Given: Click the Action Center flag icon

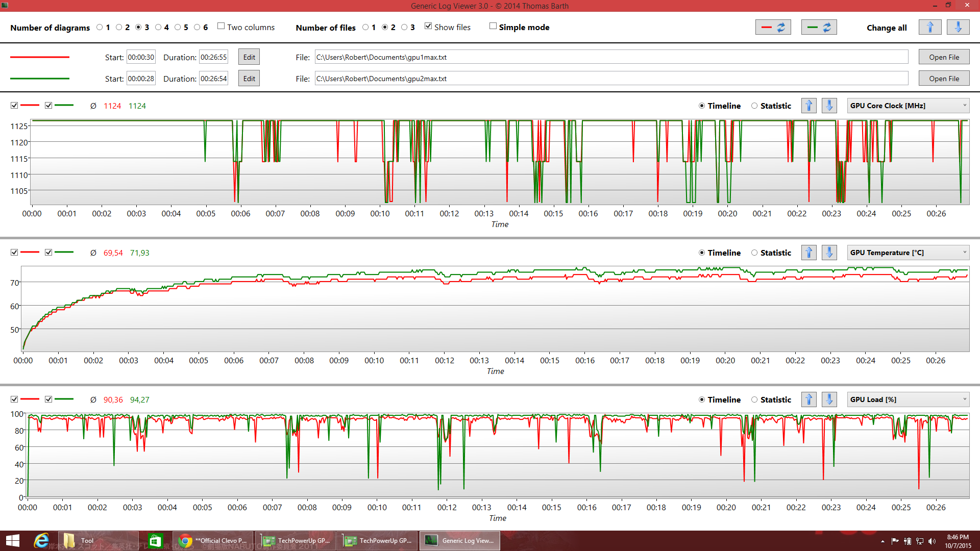Looking at the screenshot, I should tap(895, 541).
